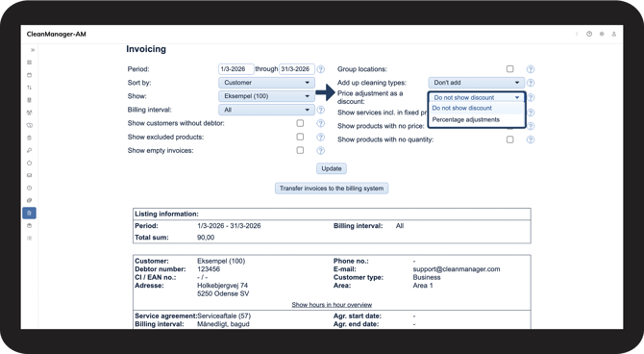The height and width of the screenshot is (354, 644).
Task: Open the envelope icon in the sidebar
Action: click(x=29, y=176)
